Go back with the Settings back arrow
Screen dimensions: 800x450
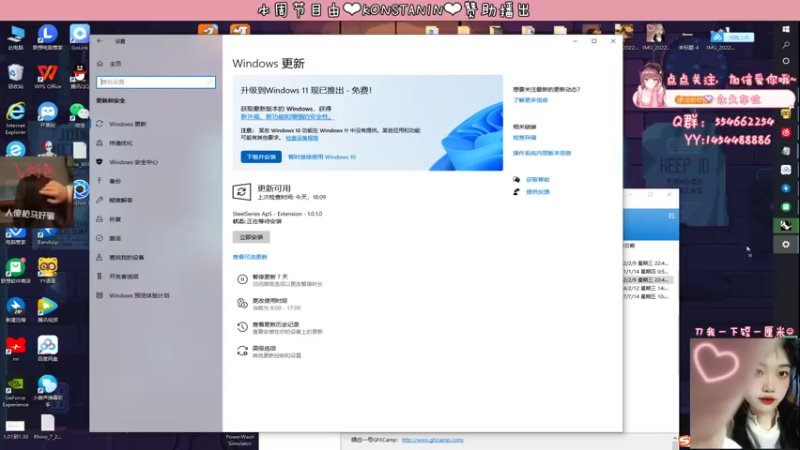99,41
